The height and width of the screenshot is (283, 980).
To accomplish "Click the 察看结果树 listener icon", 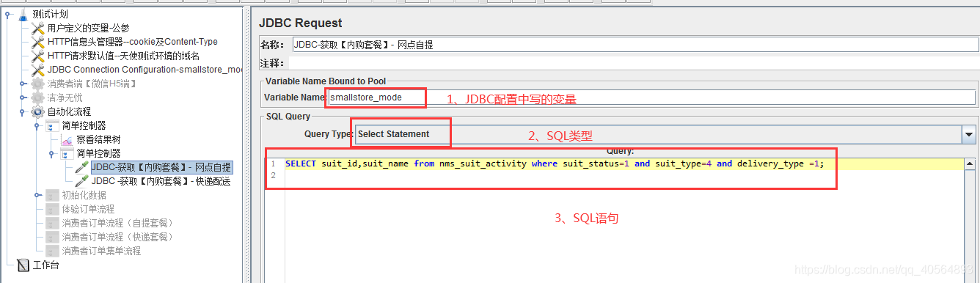I will click(67, 139).
